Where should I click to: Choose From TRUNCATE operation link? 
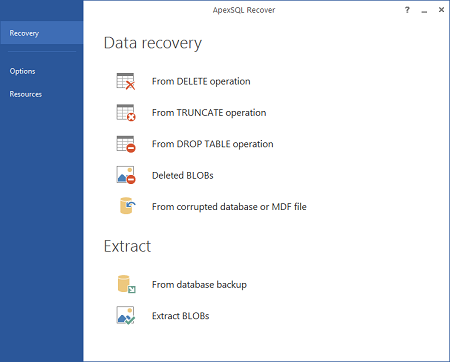tap(209, 113)
